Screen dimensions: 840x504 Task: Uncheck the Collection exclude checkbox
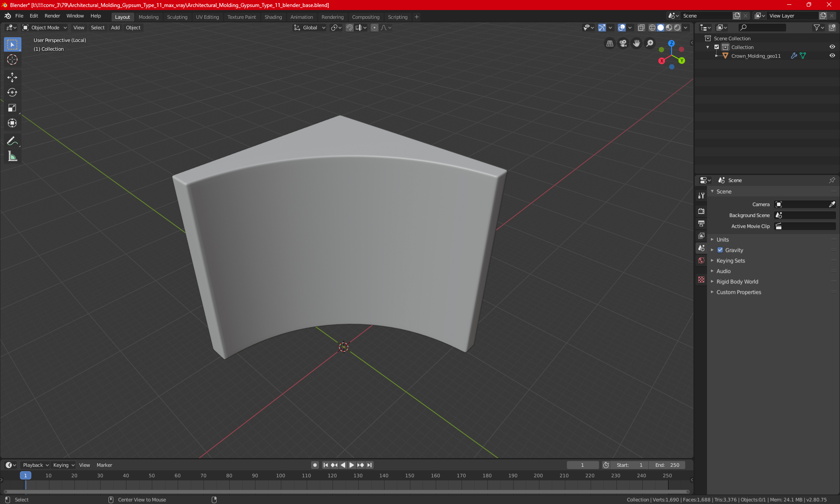717,47
